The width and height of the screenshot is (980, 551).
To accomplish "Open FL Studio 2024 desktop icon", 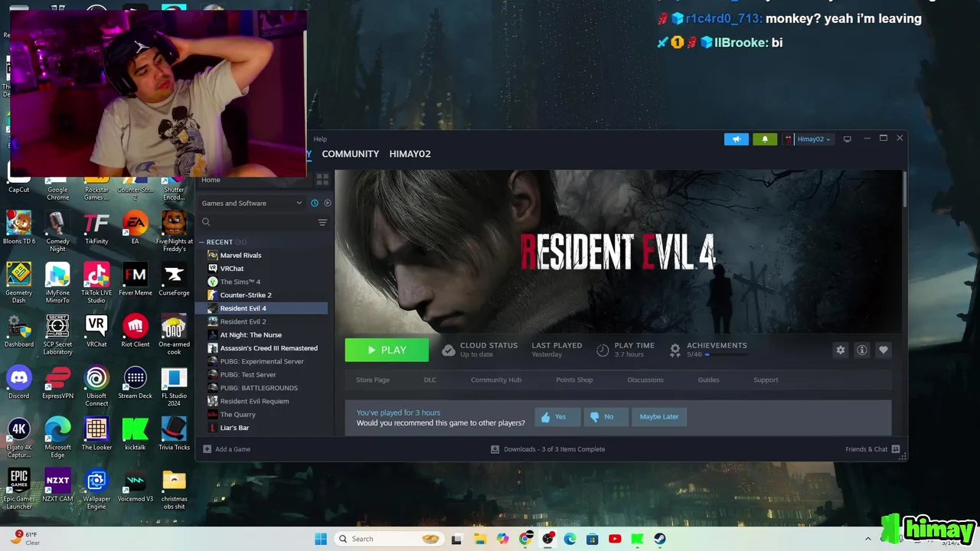I will click(174, 387).
